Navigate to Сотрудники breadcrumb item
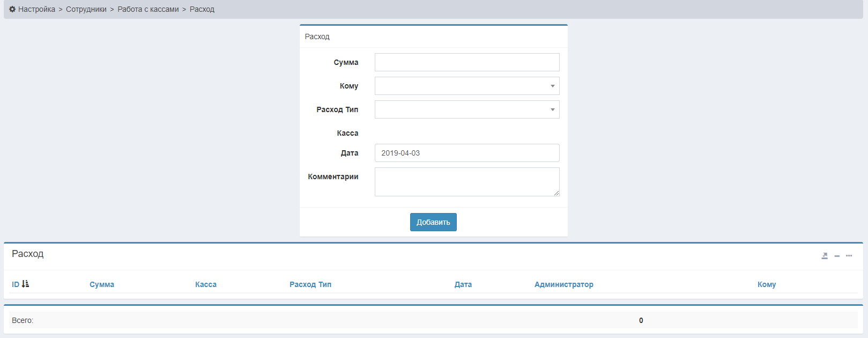This screenshot has width=868, height=338. click(x=86, y=9)
